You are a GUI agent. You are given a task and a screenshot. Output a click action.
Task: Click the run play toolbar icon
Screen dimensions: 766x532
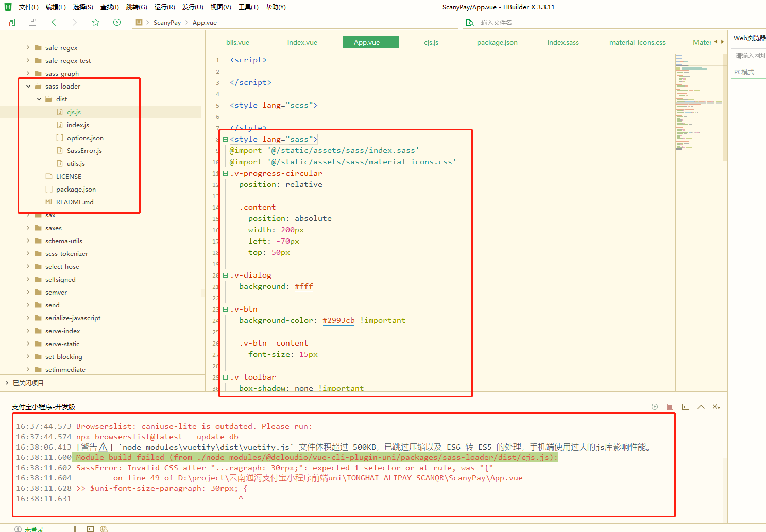(x=117, y=22)
